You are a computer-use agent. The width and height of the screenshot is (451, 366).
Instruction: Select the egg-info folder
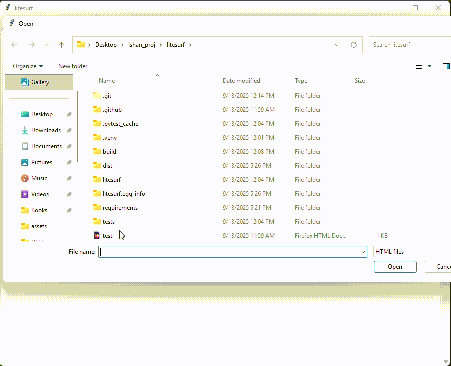[119, 193]
